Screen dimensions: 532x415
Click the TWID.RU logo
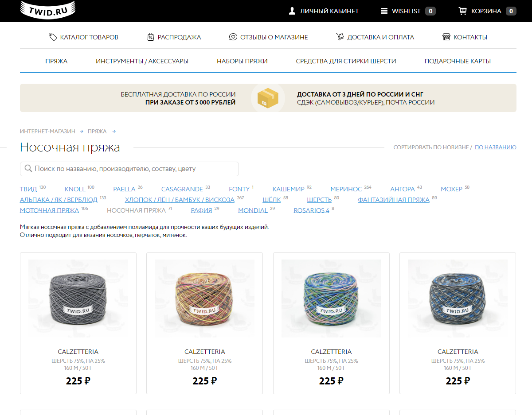pos(48,10)
